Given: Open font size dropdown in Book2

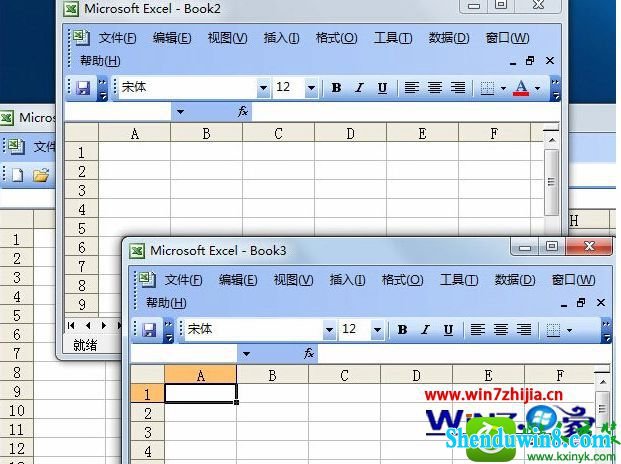Looking at the screenshot, I should pyautogui.click(x=311, y=88).
